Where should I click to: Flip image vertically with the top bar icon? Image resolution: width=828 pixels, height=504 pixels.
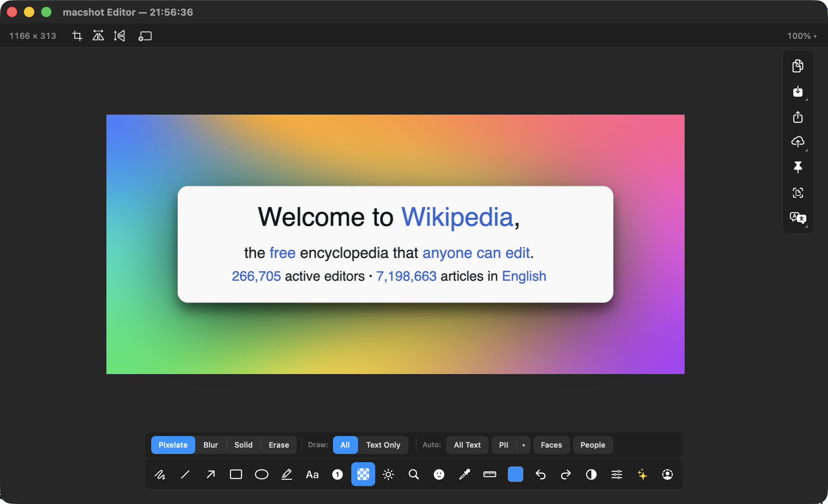point(119,36)
